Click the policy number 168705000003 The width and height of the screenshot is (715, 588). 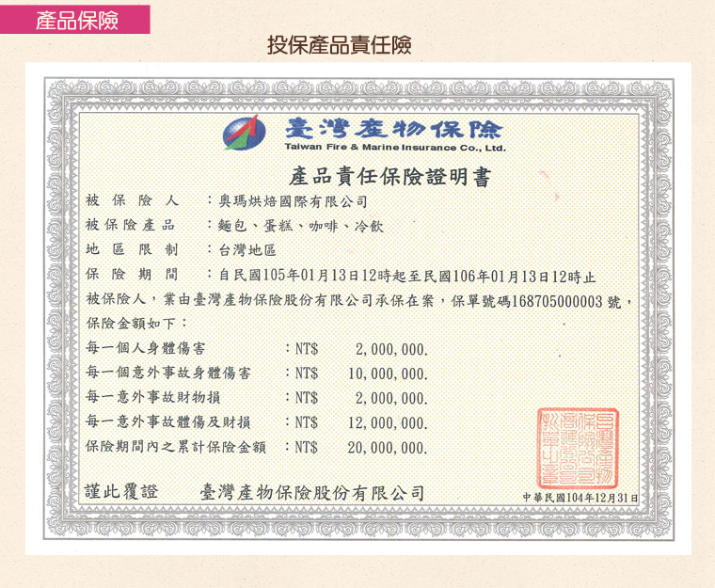click(557, 301)
